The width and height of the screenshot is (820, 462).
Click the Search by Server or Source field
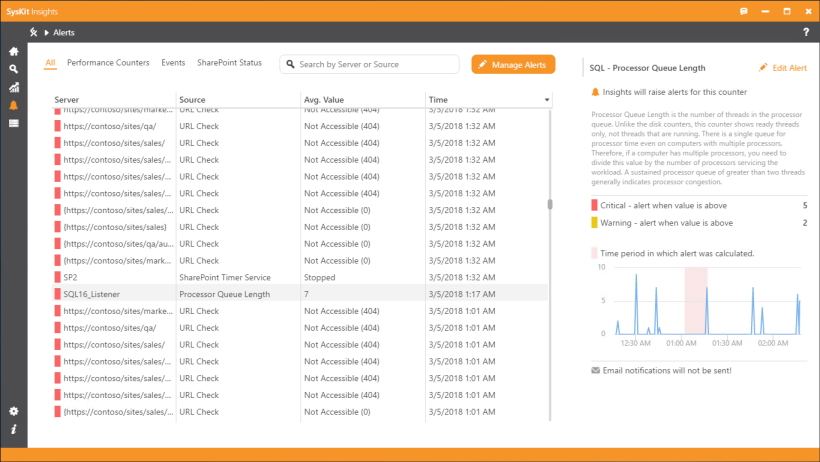coord(369,64)
